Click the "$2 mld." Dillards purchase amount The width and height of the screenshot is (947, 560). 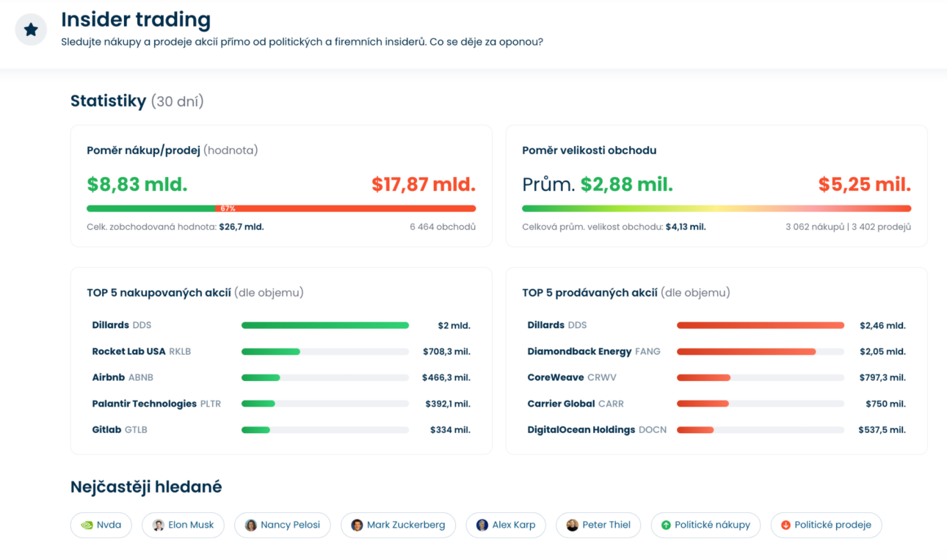point(454,325)
